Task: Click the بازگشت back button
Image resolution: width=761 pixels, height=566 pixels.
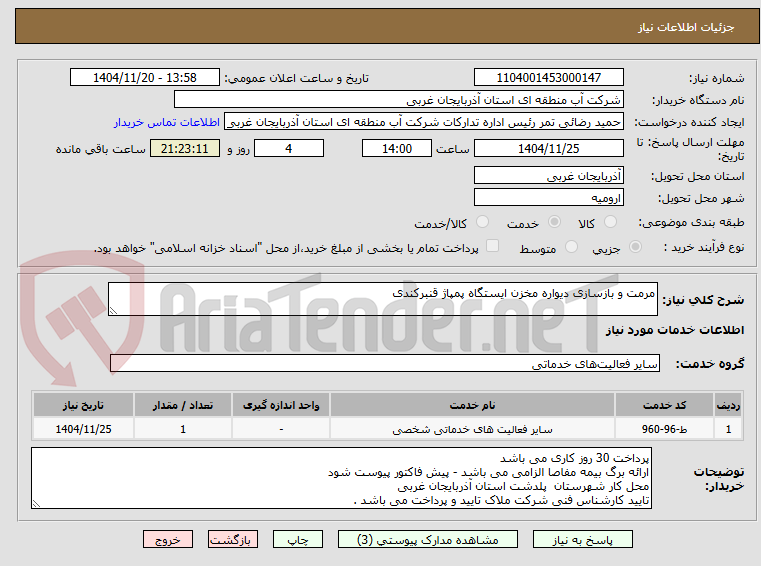Action: [x=232, y=539]
